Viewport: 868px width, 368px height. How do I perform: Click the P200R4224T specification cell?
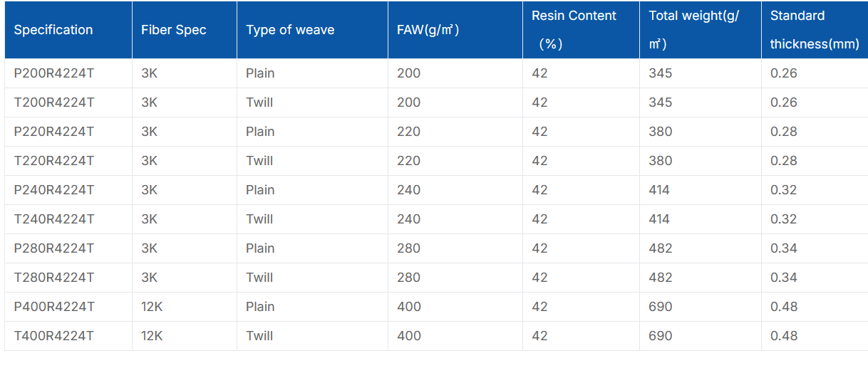coord(54,73)
